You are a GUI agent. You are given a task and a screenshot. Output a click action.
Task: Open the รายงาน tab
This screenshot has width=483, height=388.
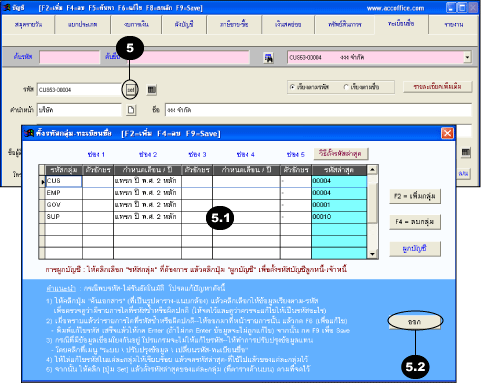pos(454,24)
